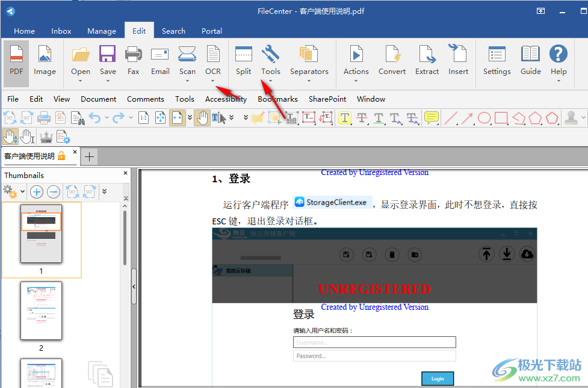
Task: Select the underline text tool
Action: 379,118
